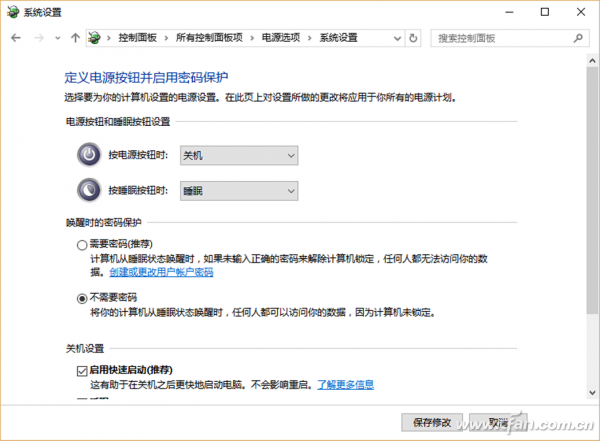Click the power button icon
The height and width of the screenshot is (441, 600).
tap(89, 155)
